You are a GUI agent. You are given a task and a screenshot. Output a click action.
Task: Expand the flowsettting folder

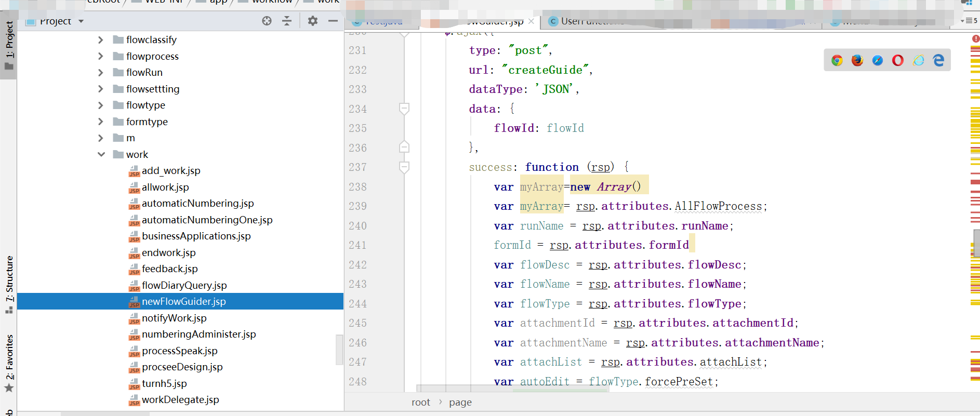(101, 89)
